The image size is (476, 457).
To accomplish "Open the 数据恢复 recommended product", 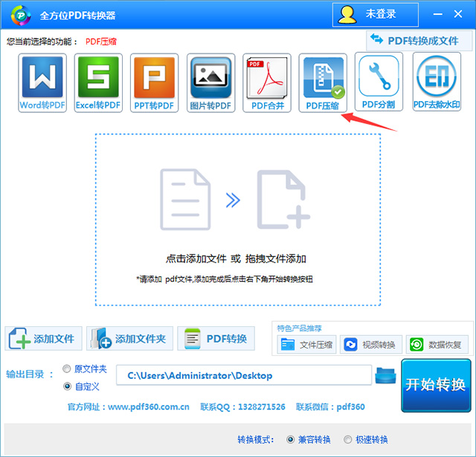I will point(437,345).
